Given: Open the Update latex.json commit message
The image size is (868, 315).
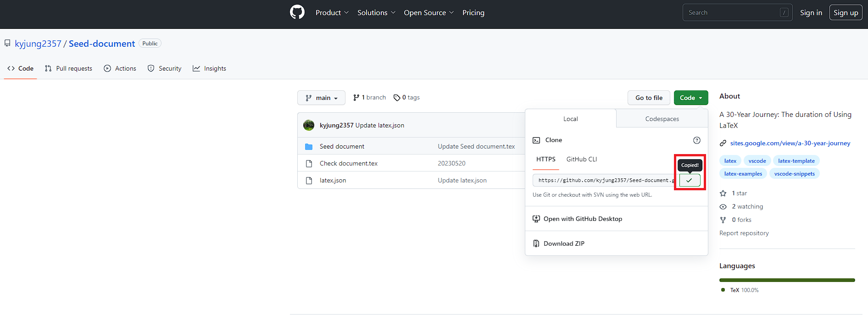Looking at the screenshot, I should [380, 125].
